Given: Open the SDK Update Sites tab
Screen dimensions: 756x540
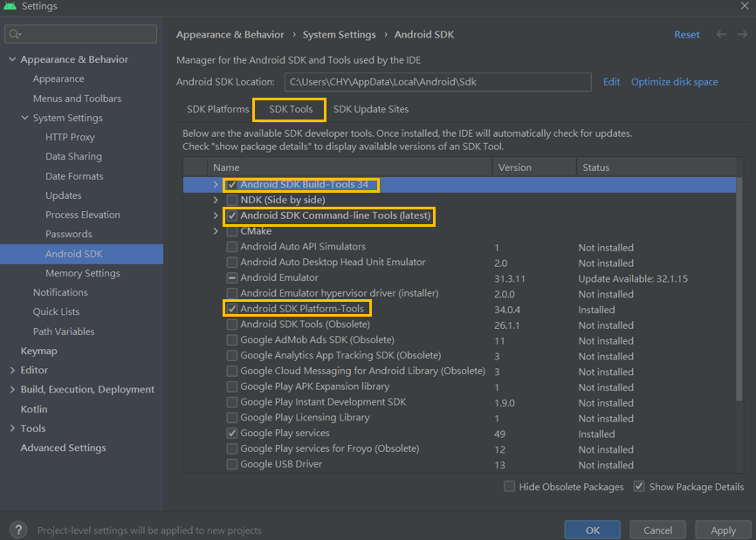Looking at the screenshot, I should click(x=371, y=109).
